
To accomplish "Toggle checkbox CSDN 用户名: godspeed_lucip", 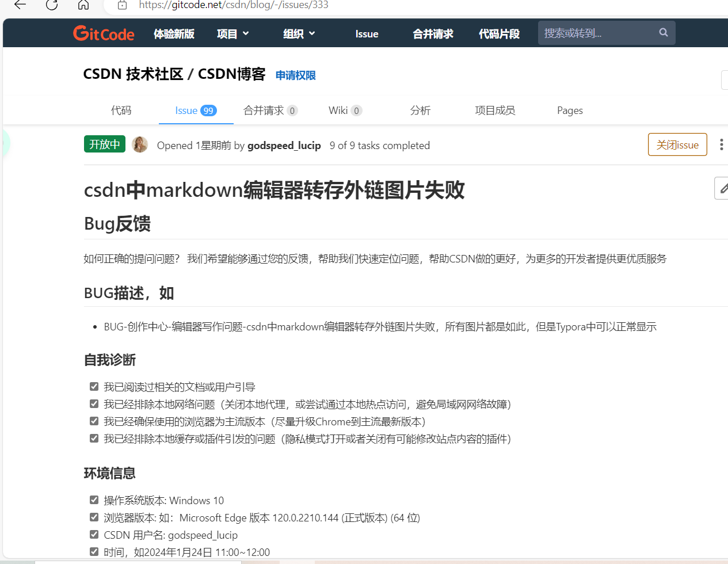I will (94, 534).
